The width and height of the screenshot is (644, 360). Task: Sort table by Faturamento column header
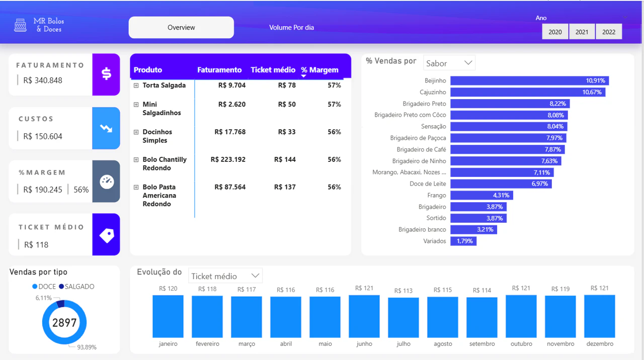tap(219, 70)
